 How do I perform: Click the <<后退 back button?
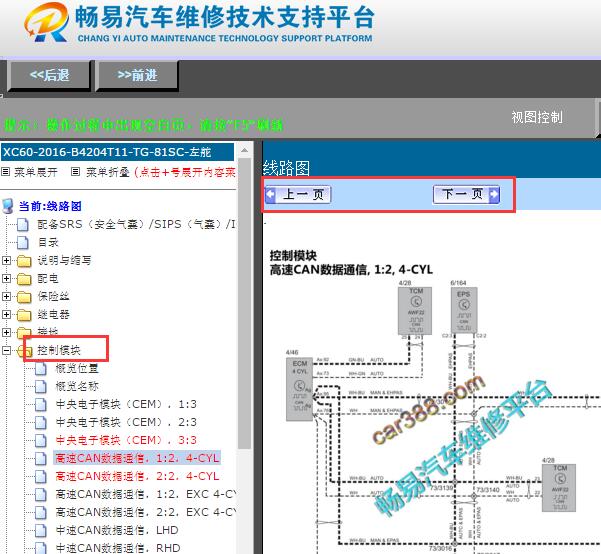point(49,75)
